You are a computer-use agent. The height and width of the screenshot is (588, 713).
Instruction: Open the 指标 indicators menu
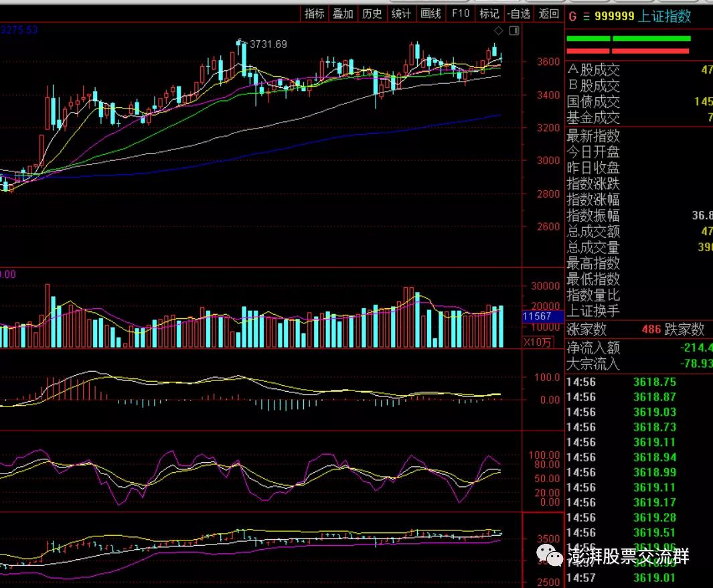pyautogui.click(x=314, y=13)
